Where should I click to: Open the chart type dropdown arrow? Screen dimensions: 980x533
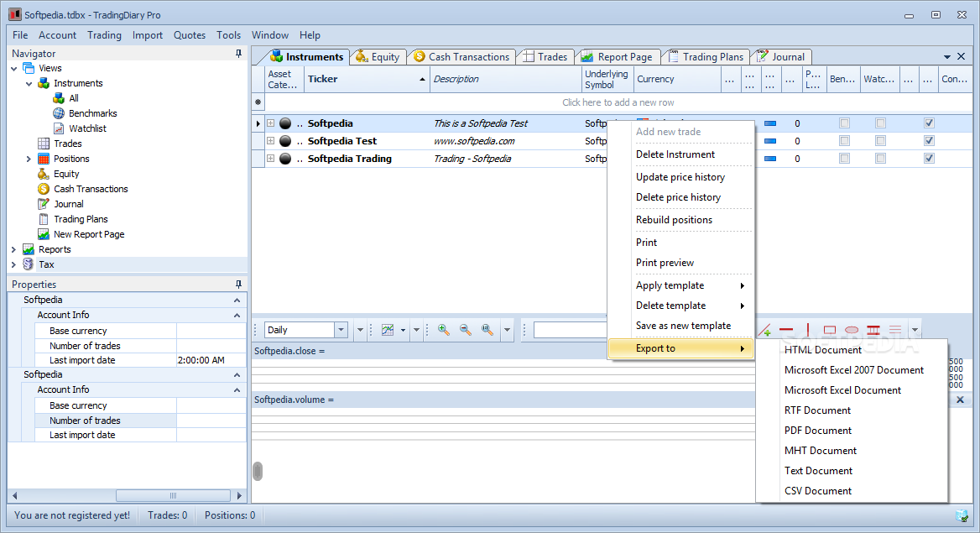(x=403, y=330)
